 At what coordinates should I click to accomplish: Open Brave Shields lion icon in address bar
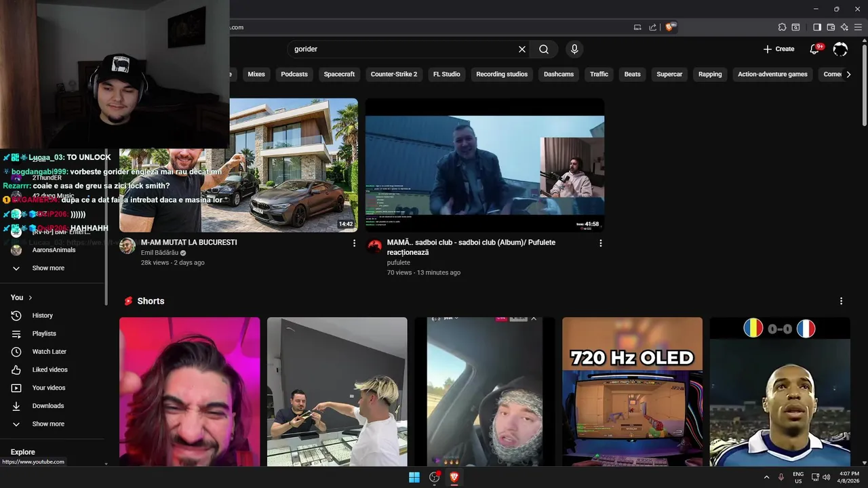(670, 27)
